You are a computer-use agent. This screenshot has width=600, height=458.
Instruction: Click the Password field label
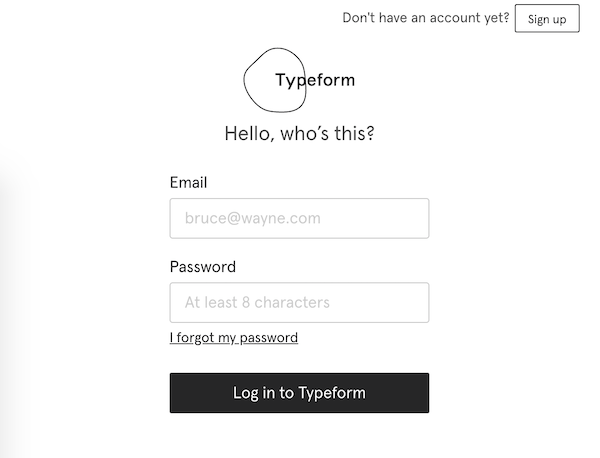pos(203,267)
